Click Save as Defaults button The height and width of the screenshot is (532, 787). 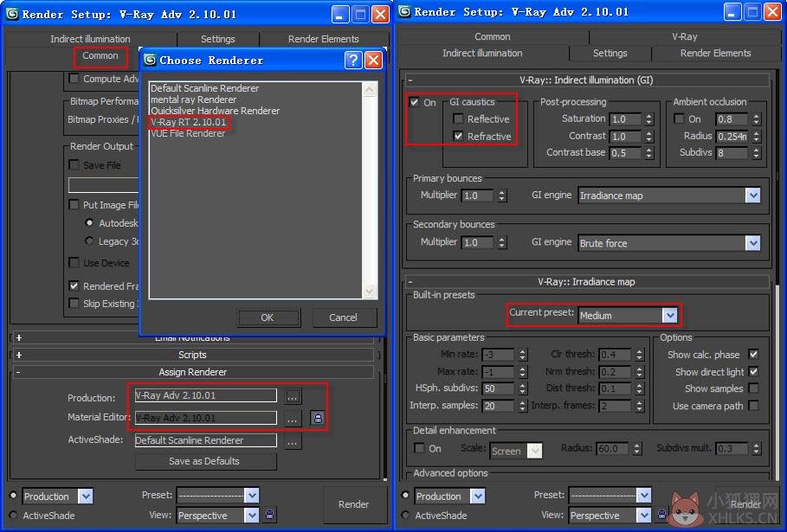coord(205,461)
